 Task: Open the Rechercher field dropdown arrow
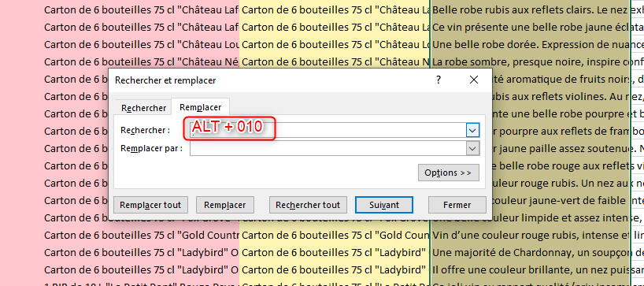(x=472, y=131)
